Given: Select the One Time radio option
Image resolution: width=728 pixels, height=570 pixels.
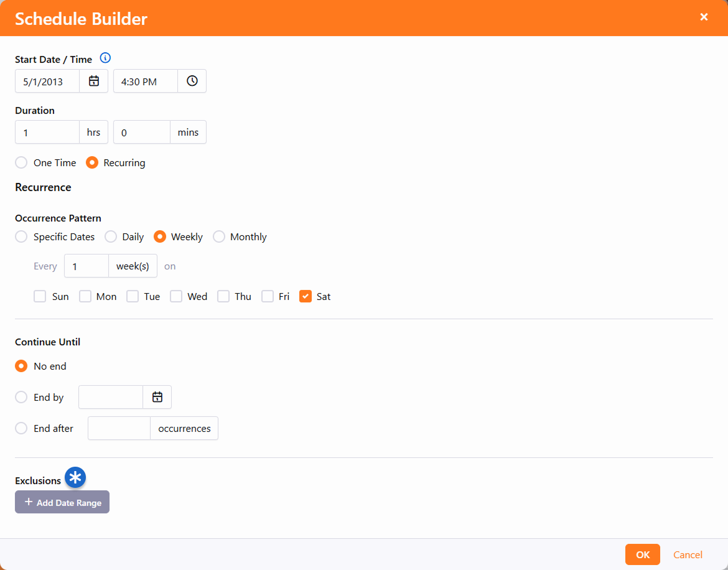Looking at the screenshot, I should tap(21, 162).
